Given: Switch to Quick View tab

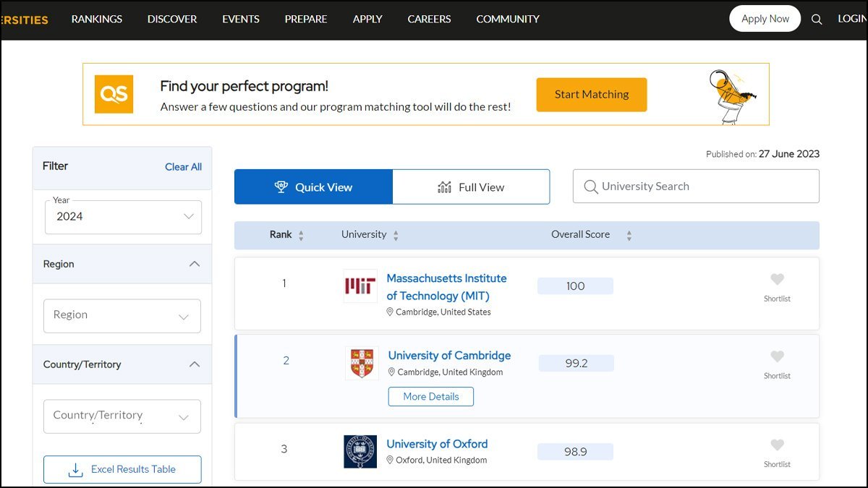Looking at the screenshot, I should (x=313, y=187).
